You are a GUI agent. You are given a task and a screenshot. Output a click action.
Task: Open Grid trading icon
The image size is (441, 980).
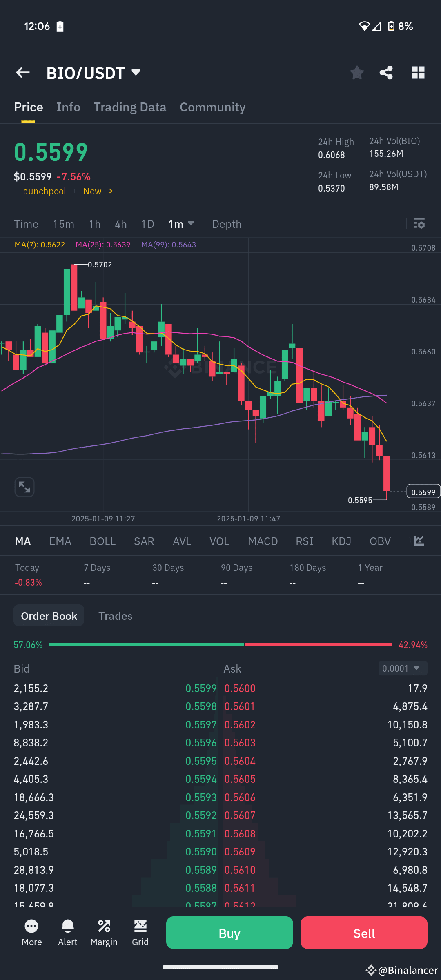pyautogui.click(x=140, y=933)
